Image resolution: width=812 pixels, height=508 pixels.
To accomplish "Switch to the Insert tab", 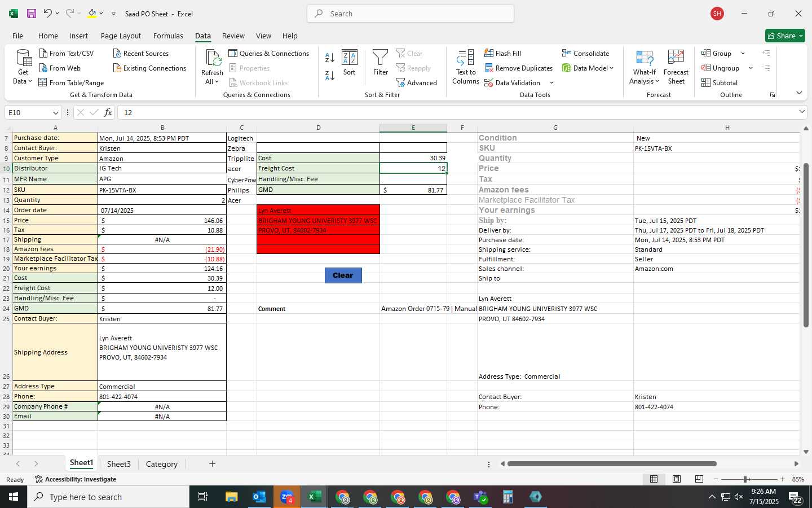I will pos(79,36).
